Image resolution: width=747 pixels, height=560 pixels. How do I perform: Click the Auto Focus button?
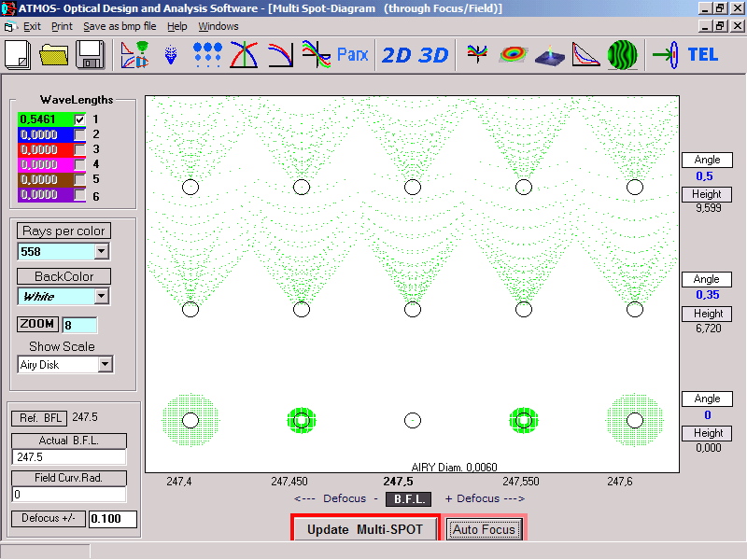485,529
